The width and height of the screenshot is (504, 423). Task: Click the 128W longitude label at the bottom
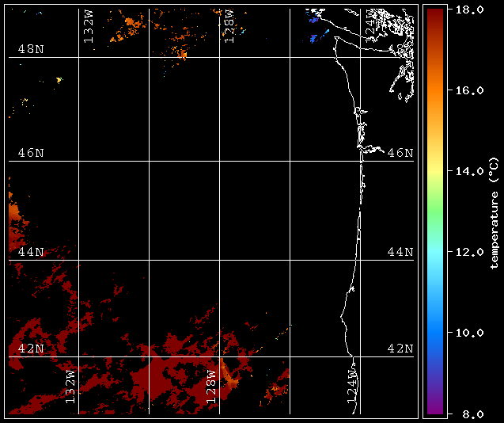[x=211, y=386]
